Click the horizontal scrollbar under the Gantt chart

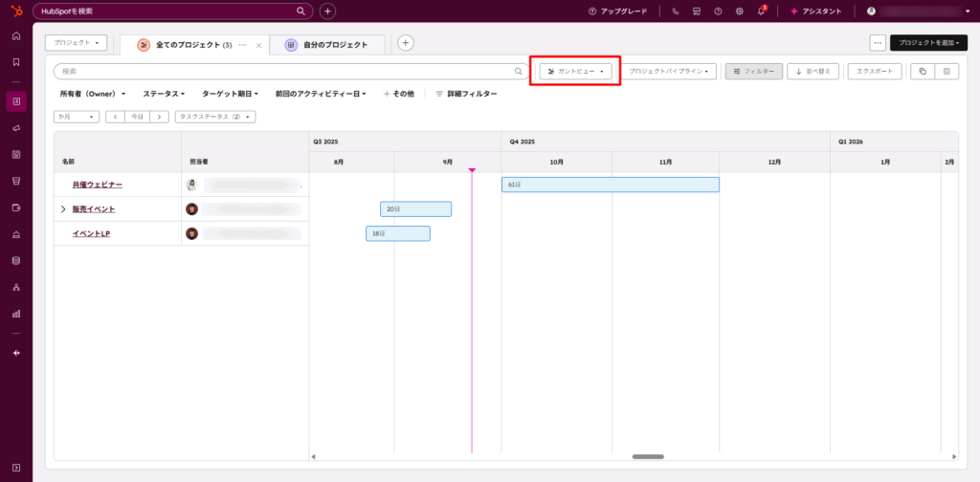pos(648,456)
